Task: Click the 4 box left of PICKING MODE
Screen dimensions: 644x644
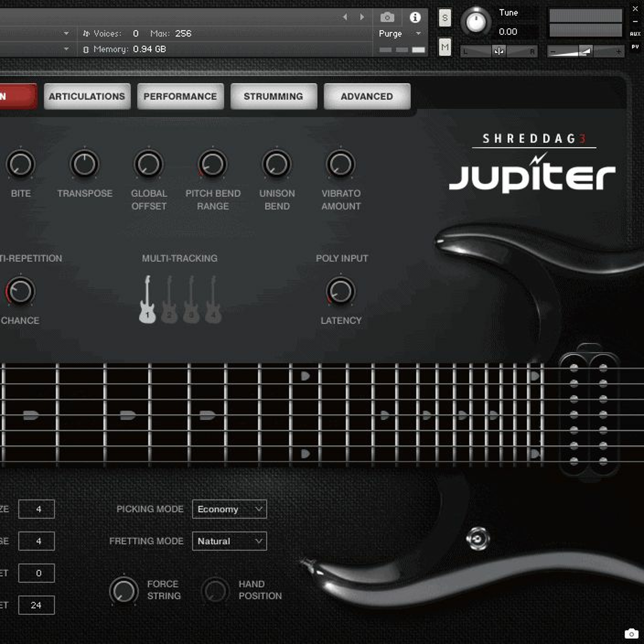Action: 36,509
